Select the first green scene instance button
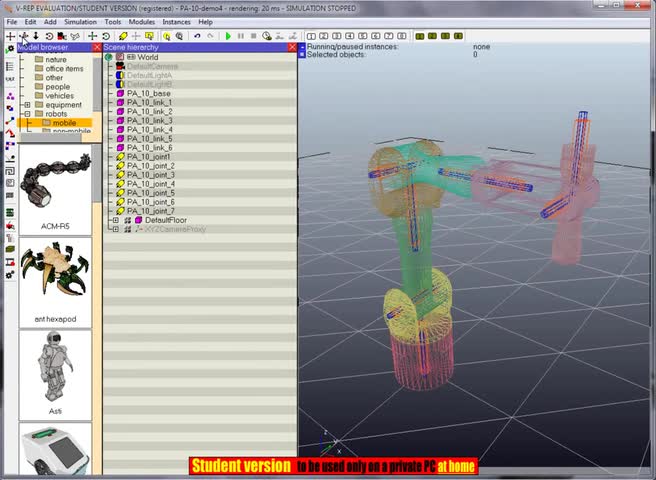The width and height of the screenshot is (656, 480). (x=420, y=36)
